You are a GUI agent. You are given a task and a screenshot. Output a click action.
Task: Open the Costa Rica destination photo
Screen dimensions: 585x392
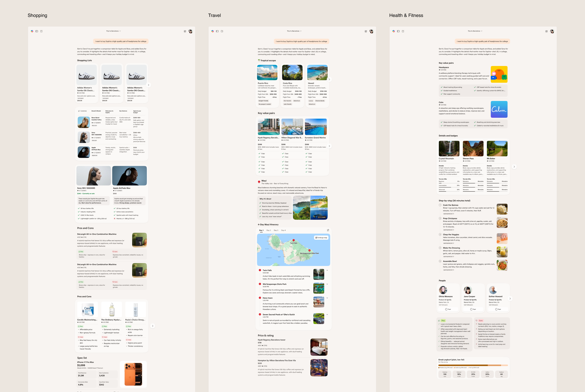coord(292,73)
